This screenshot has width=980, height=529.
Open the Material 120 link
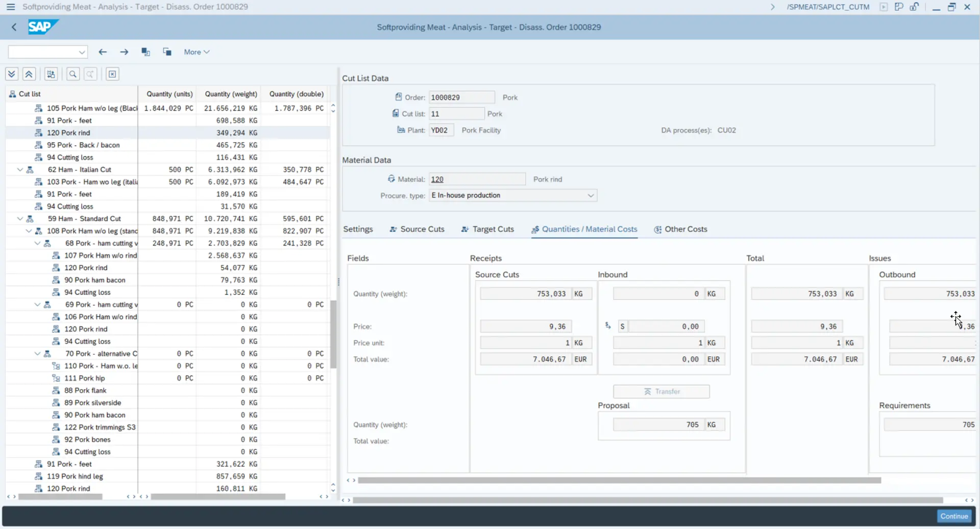pyautogui.click(x=437, y=179)
